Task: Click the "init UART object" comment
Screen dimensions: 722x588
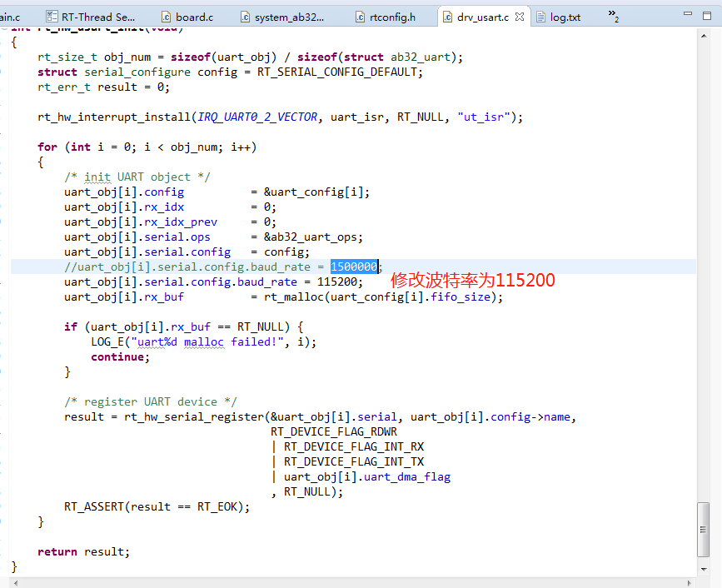Action: (x=137, y=177)
